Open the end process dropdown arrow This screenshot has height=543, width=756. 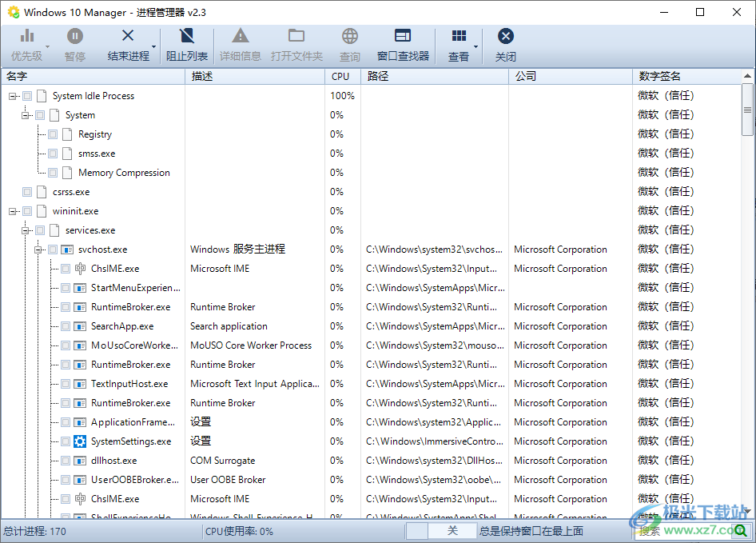(x=152, y=46)
